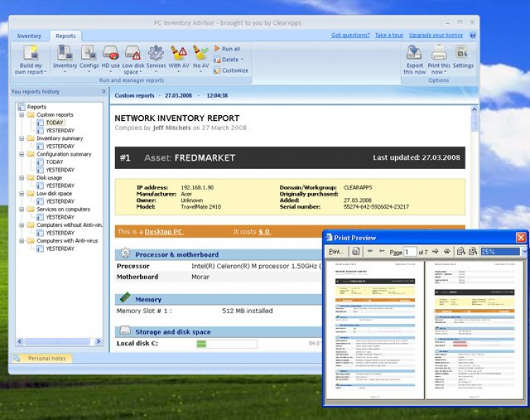
Task: Select TODAY under Configuration summary
Action: coord(54,162)
